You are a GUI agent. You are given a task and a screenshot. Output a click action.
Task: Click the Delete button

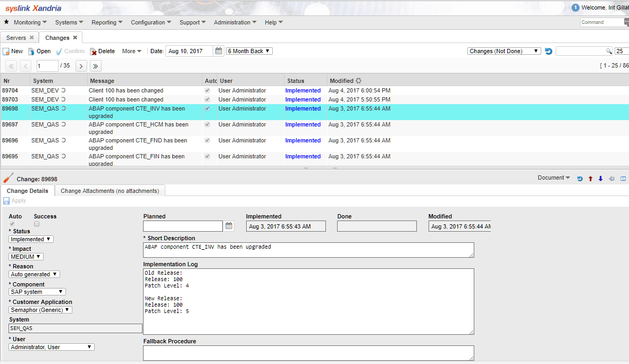pos(102,51)
